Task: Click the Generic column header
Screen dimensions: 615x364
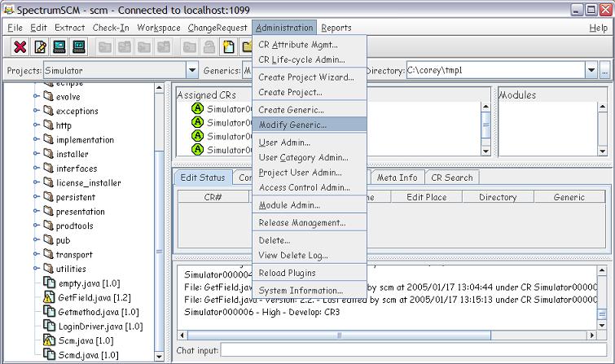Action: click(x=569, y=197)
